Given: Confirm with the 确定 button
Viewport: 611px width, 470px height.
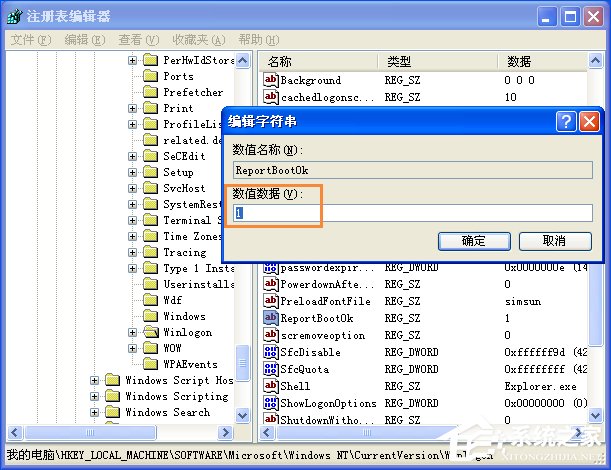Looking at the screenshot, I should [x=474, y=241].
